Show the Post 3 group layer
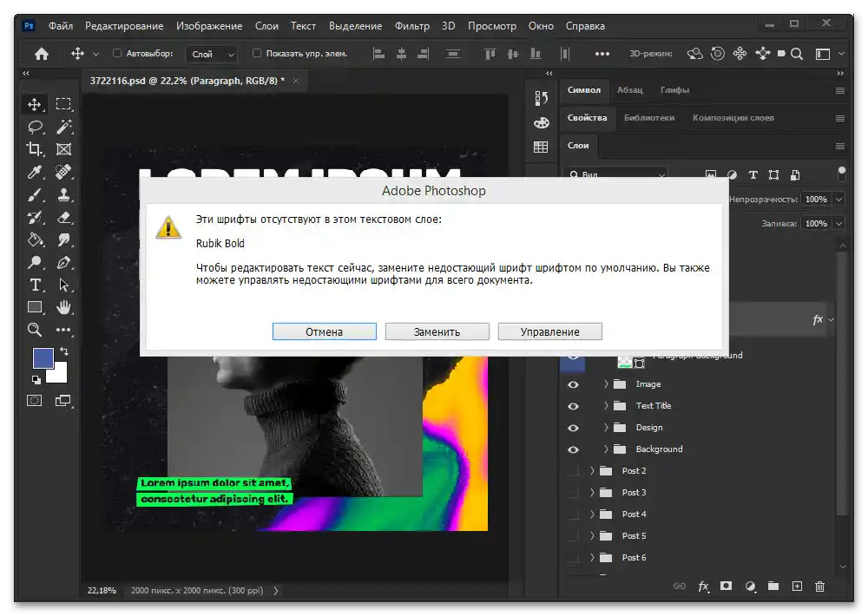Viewport: 868px width, 616px height. click(x=574, y=493)
